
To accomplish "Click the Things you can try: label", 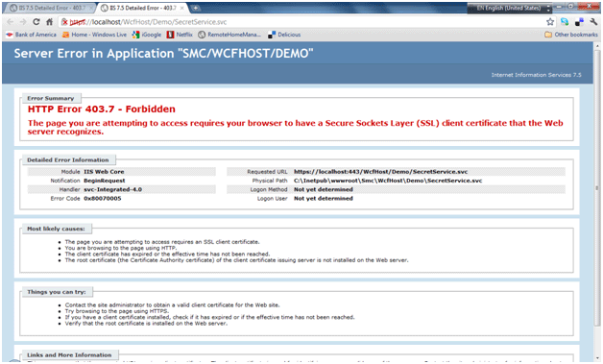I will point(57,292).
